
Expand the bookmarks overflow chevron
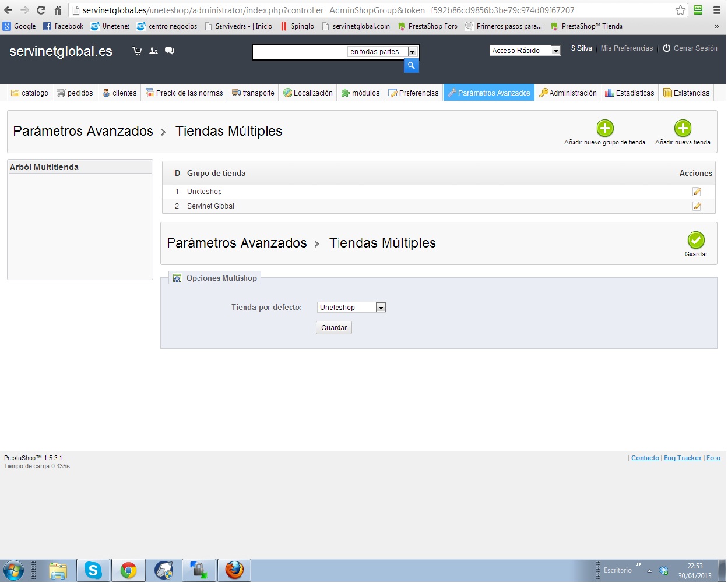point(716,26)
